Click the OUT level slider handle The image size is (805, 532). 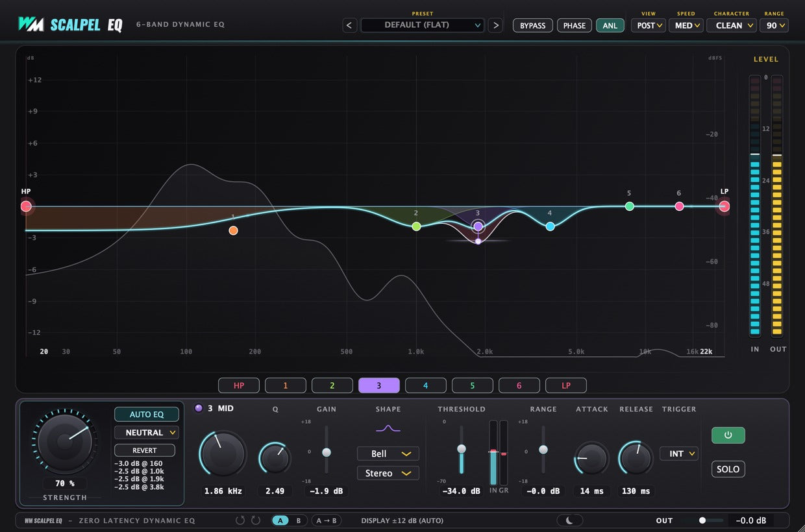(x=702, y=520)
